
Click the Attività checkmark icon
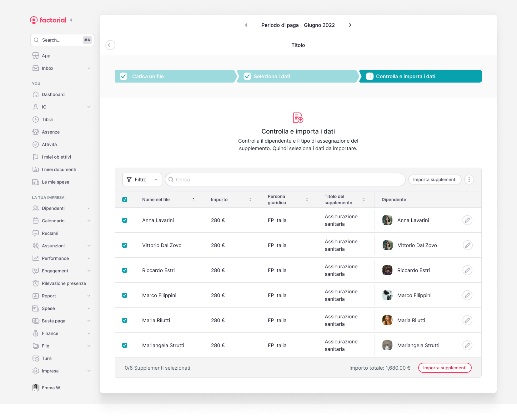coord(36,144)
